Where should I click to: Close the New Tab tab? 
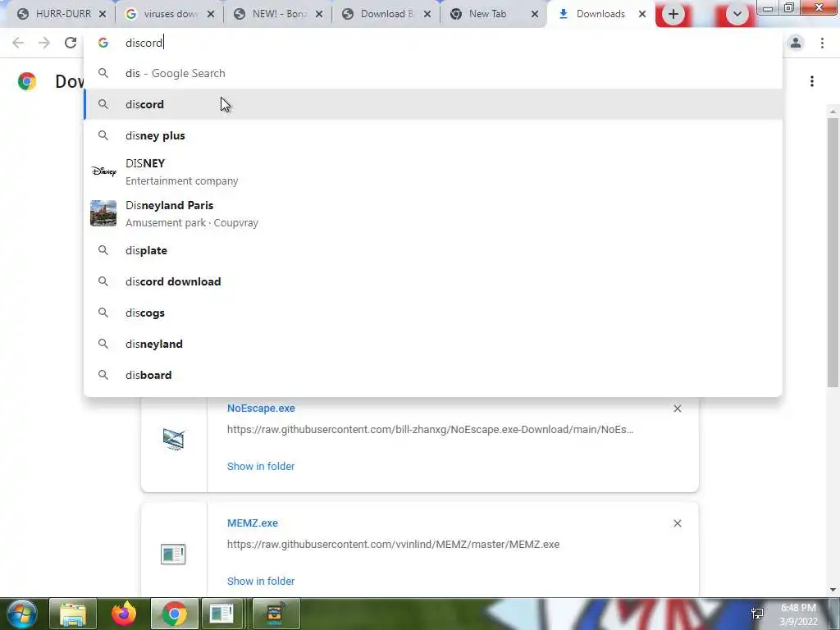(535, 15)
